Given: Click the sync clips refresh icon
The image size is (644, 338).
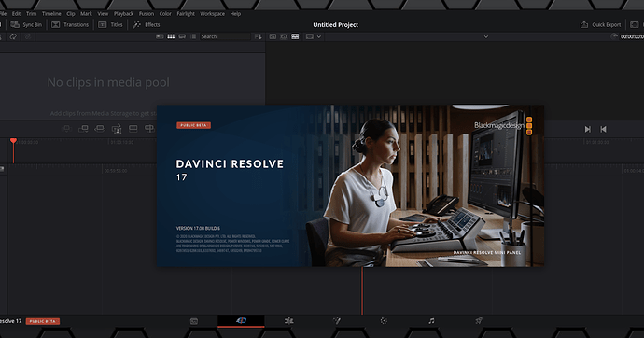Looking at the screenshot, I should pyautogui.click(x=13, y=36).
